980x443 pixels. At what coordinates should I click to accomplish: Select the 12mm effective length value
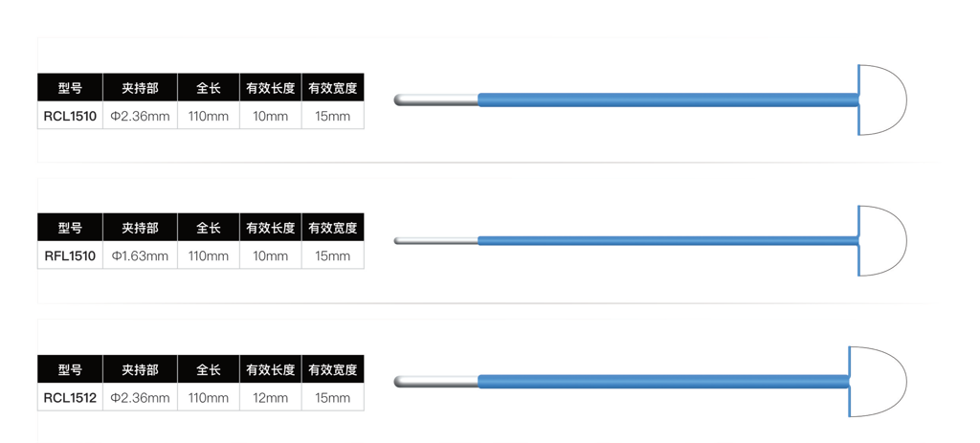(270, 397)
